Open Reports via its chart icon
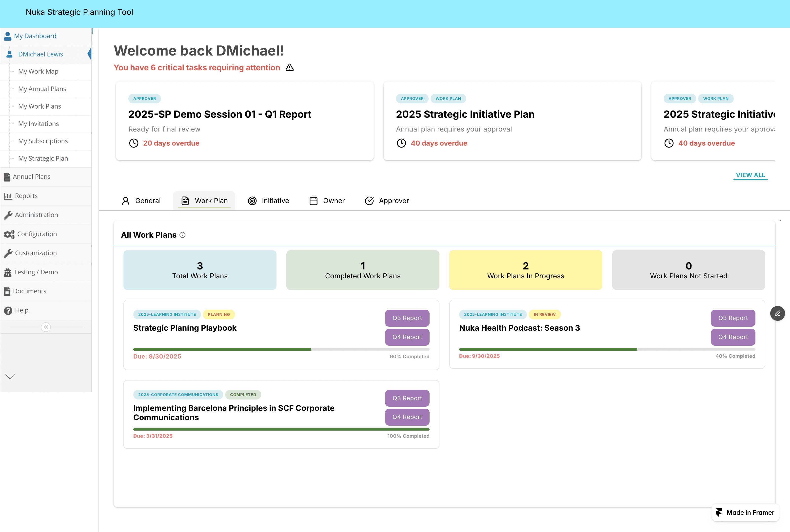Viewport: 790px width, 532px height. click(8, 196)
